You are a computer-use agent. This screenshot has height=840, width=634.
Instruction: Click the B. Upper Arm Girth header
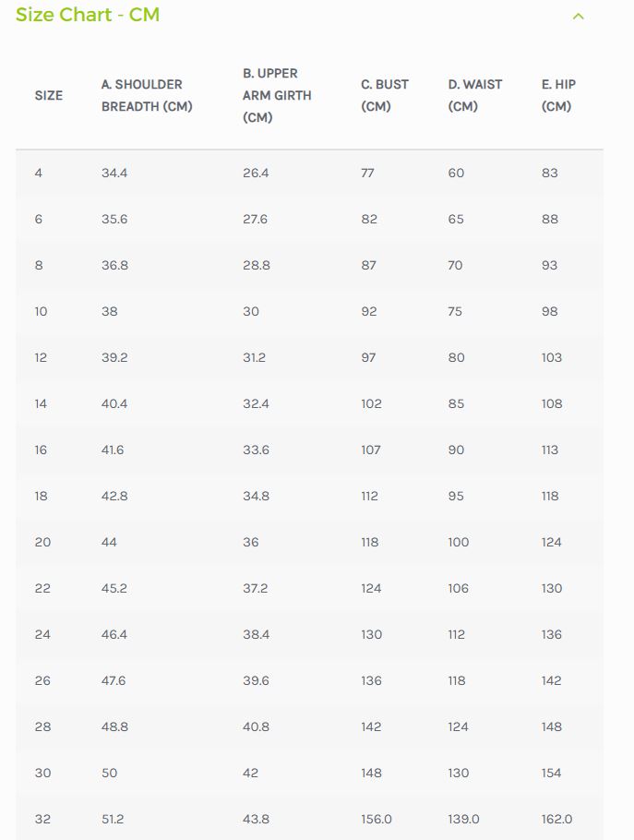tap(277, 95)
